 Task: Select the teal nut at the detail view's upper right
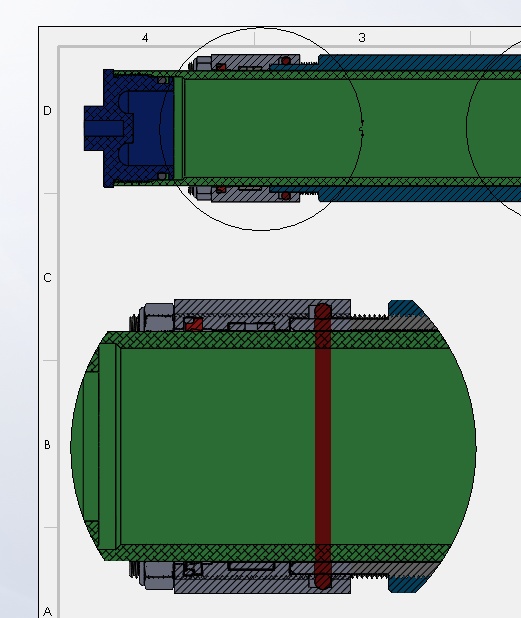pyautogui.click(x=406, y=308)
